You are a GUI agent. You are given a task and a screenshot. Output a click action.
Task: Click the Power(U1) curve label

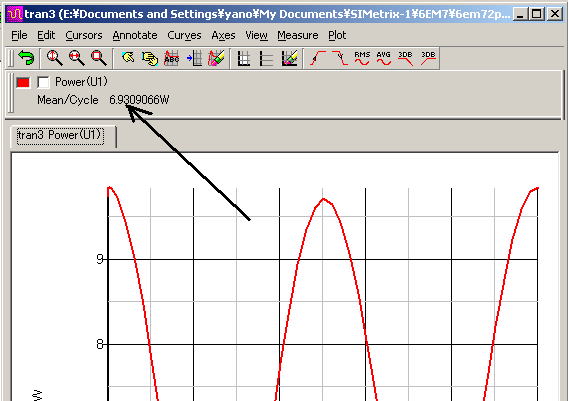point(81,82)
